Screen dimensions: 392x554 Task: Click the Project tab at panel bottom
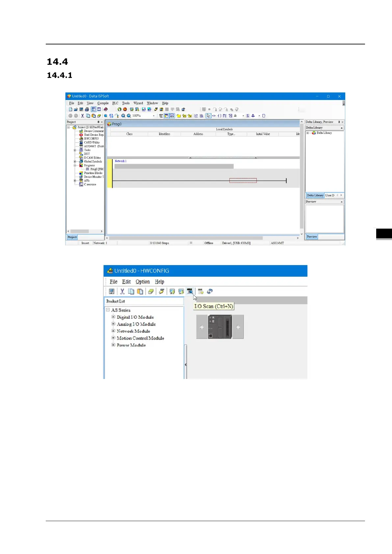pos(72,237)
